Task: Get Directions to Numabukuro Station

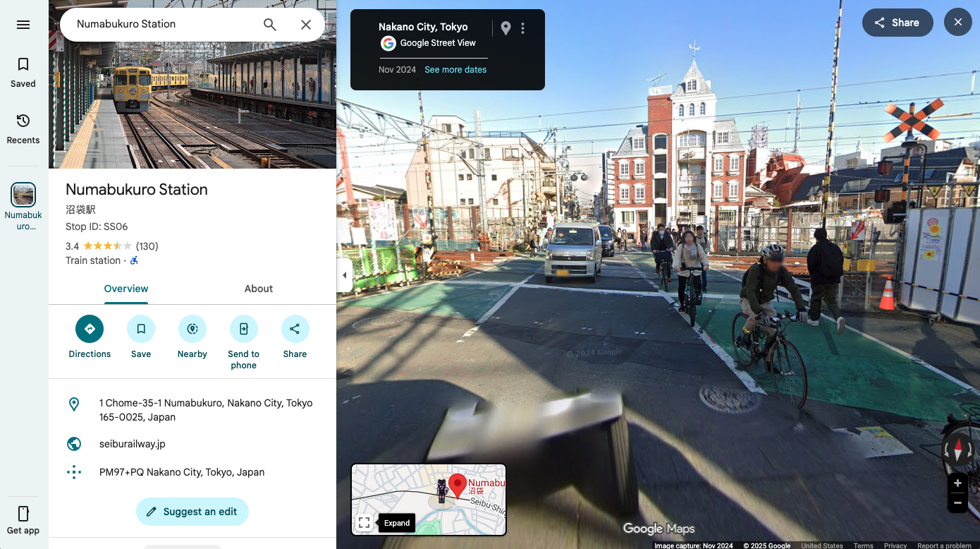Action: pos(90,337)
